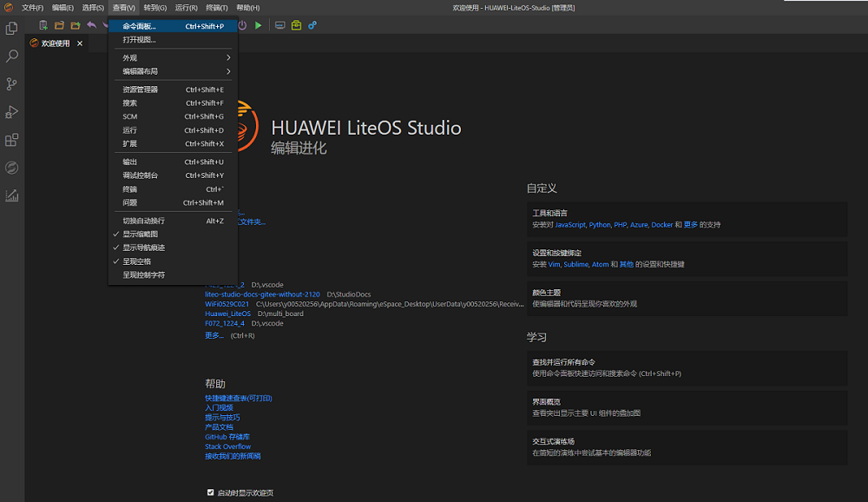Click the new file toolbar icon
This screenshot has width=868, height=502.
(43, 25)
